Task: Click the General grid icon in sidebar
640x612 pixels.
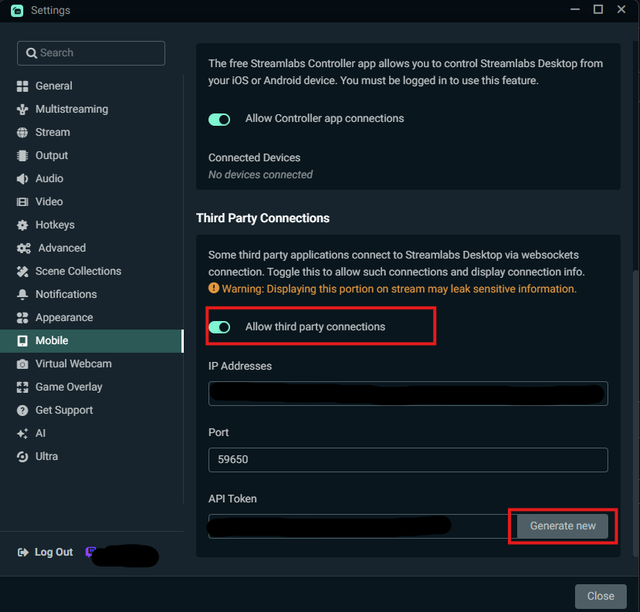Action: 22,86
